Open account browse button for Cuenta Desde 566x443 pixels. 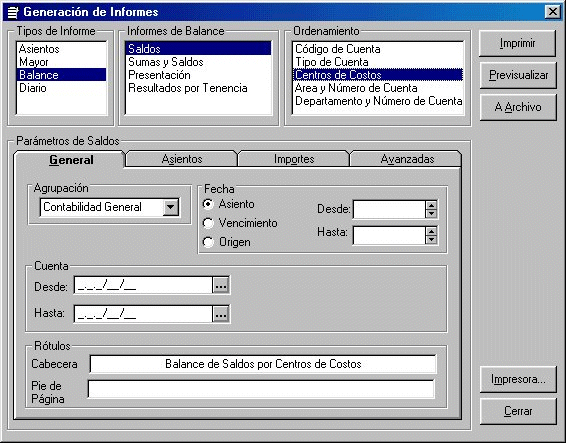[221, 286]
